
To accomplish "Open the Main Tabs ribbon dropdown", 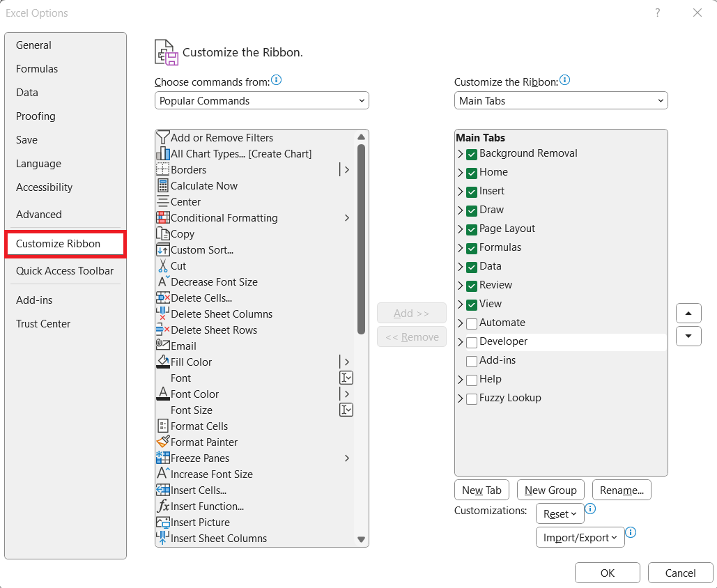I will [561, 100].
